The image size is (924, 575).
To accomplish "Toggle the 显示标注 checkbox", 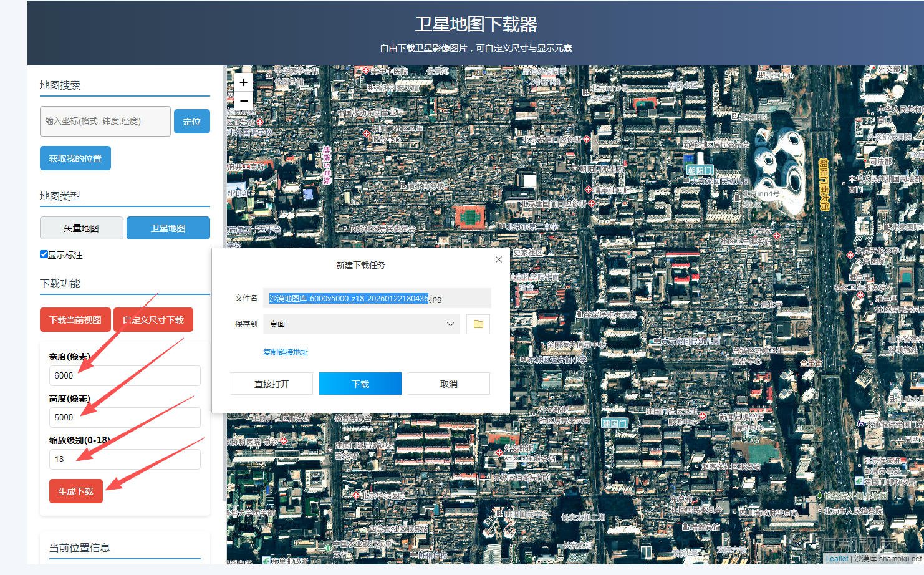I will 44,254.
